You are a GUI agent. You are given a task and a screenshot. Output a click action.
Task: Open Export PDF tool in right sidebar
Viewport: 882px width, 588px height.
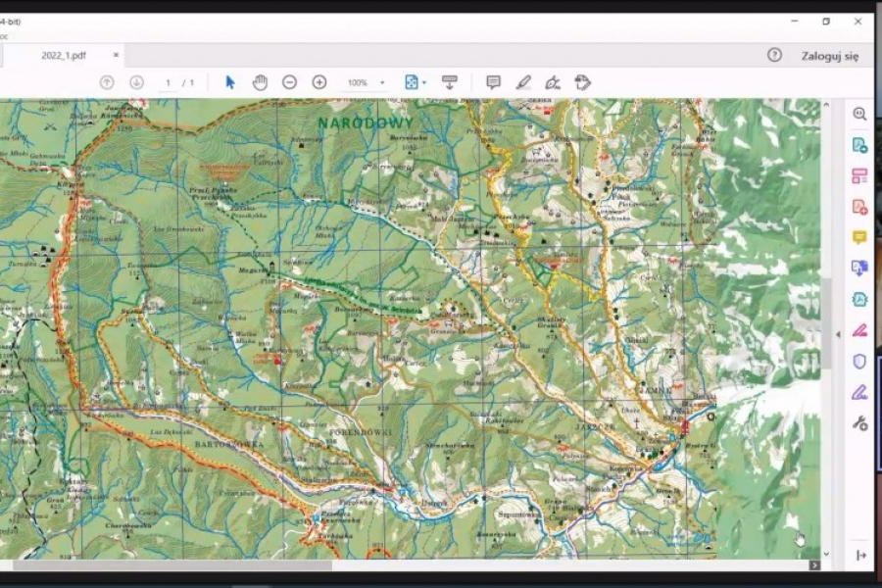tap(859, 145)
